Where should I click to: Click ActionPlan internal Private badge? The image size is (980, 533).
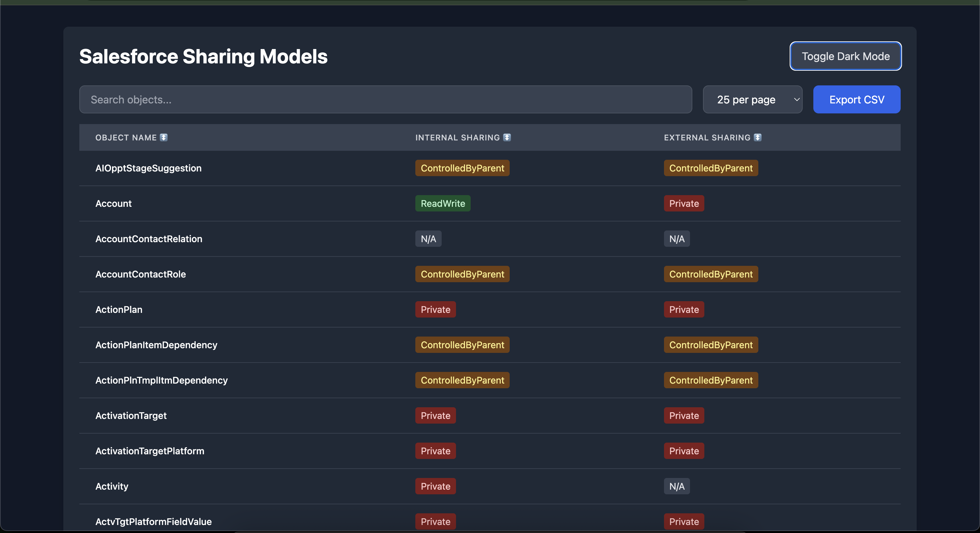coord(435,310)
